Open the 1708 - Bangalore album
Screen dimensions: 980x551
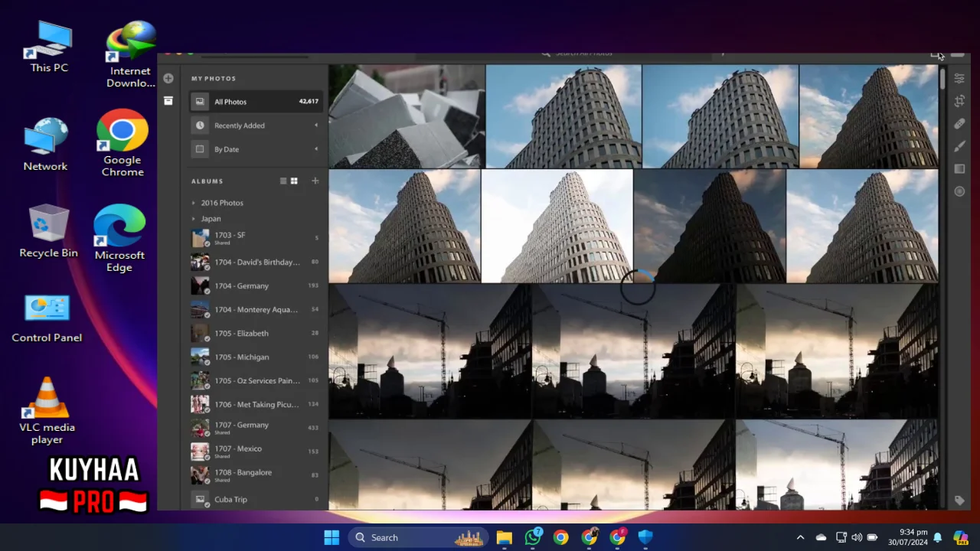[x=256, y=475]
